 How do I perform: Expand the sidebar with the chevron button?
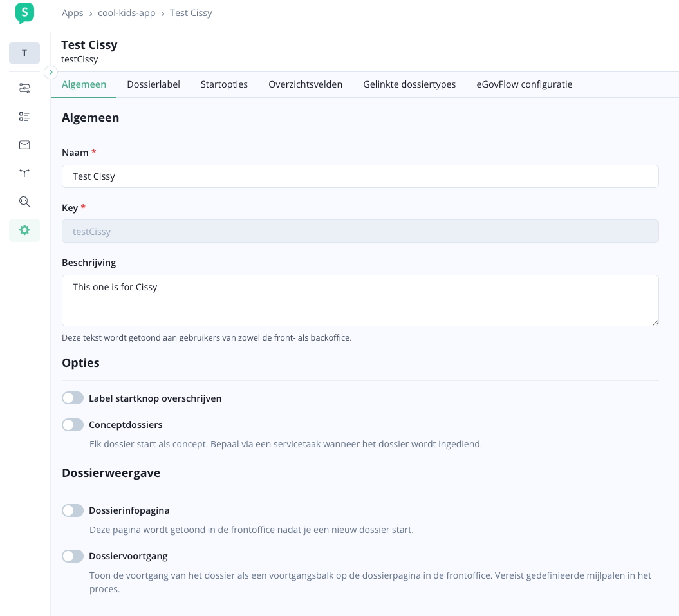[51, 72]
